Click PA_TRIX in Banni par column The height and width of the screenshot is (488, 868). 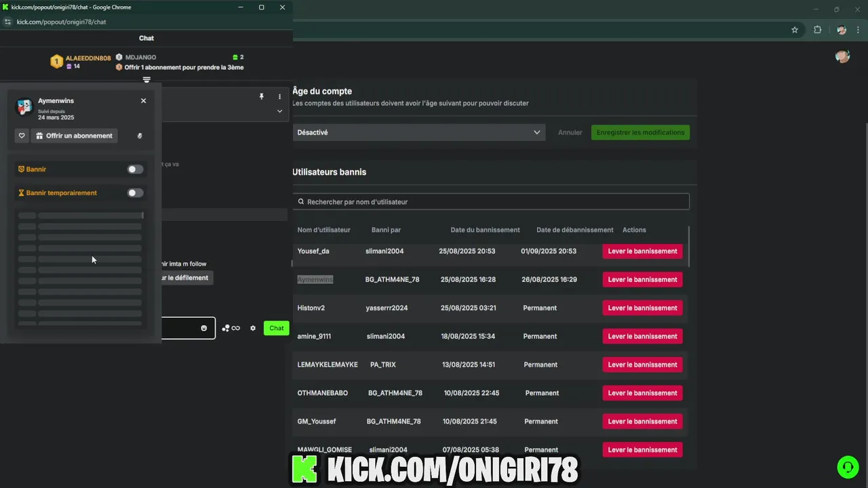click(382, 365)
